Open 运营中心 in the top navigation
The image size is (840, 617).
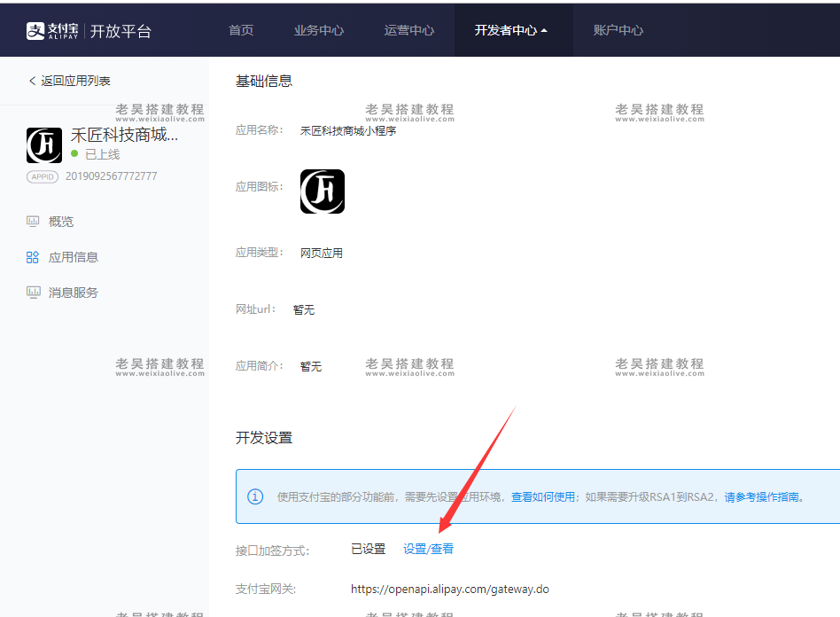(408, 29)
